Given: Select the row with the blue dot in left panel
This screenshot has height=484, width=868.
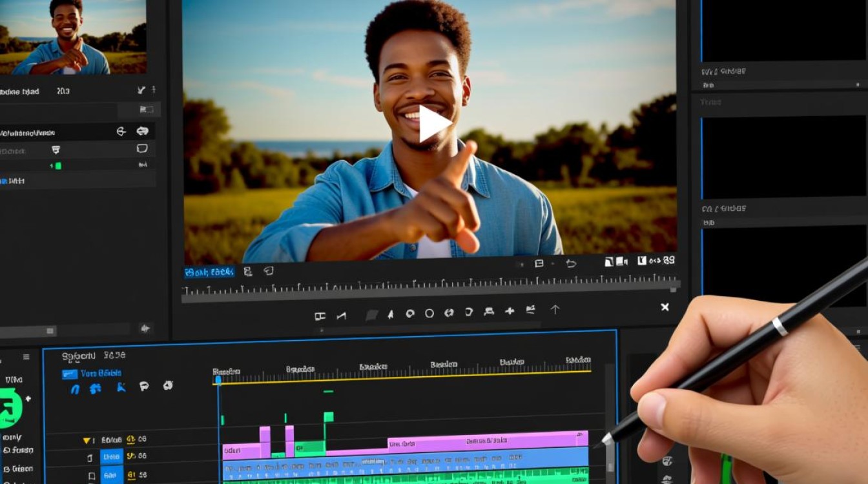Looking at the screenshot, I should pyautogui.click(x=77, y=181).
